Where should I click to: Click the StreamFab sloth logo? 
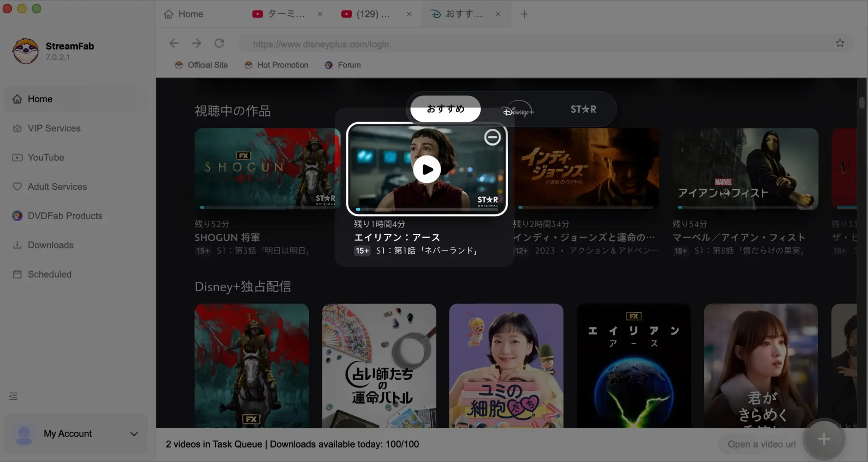25,51
